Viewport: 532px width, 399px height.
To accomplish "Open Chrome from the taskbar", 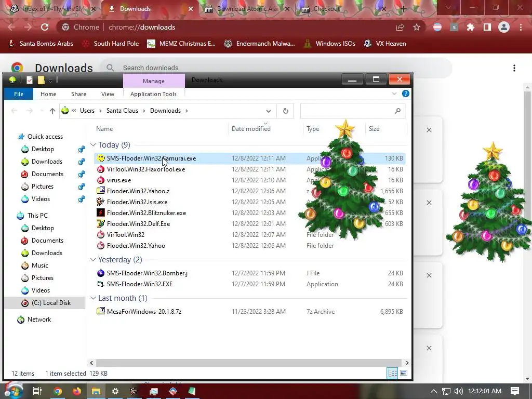I will point(58,391).
